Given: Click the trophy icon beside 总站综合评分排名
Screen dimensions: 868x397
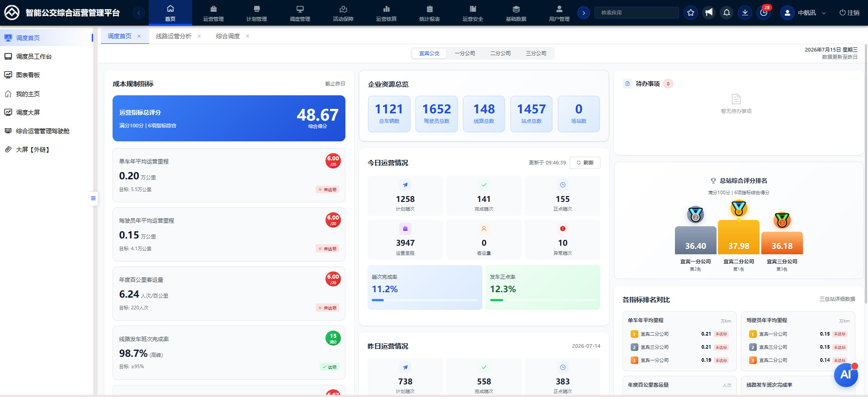Looking at the screenshot, I should 713,181.
